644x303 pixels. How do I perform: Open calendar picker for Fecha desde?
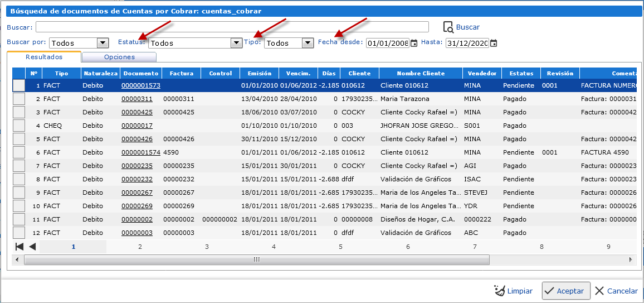(x=414, y=43)
